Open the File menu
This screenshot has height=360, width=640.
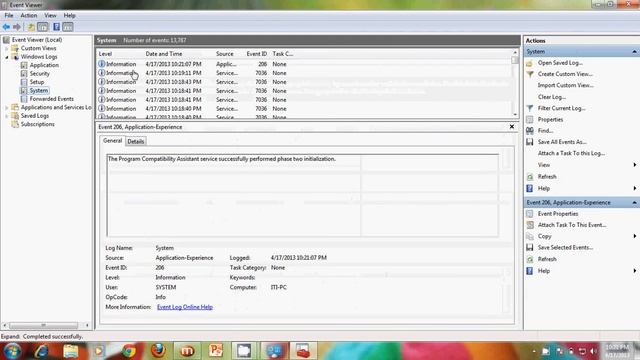(x=9, y=16)
